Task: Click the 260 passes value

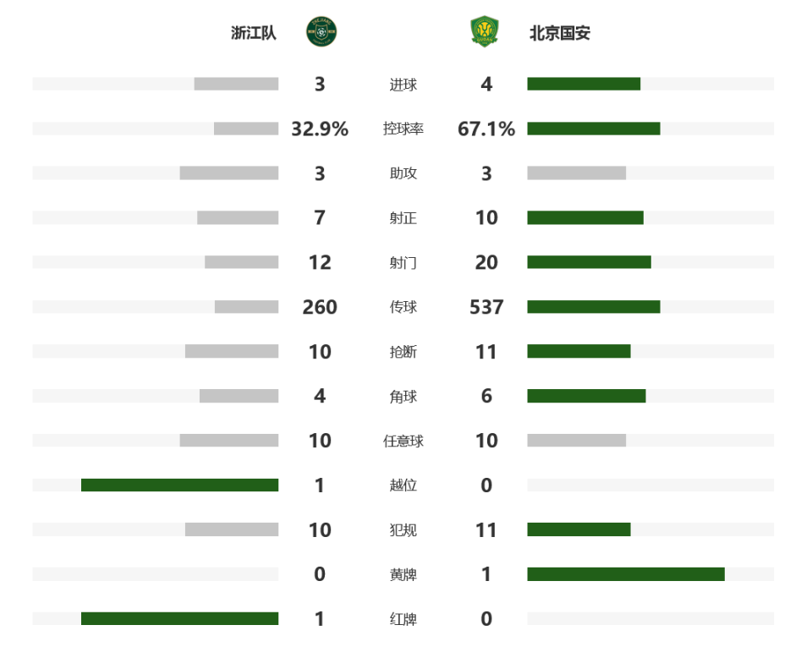Action: point(320,307)
